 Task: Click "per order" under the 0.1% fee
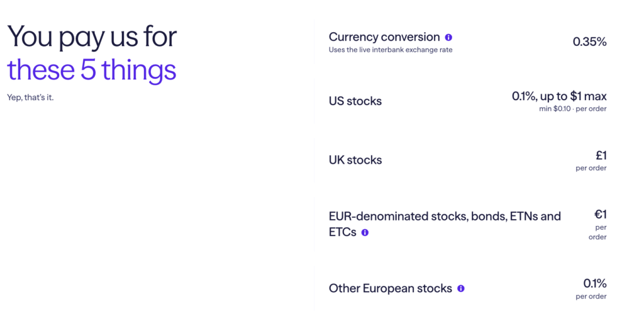(591, 297)
